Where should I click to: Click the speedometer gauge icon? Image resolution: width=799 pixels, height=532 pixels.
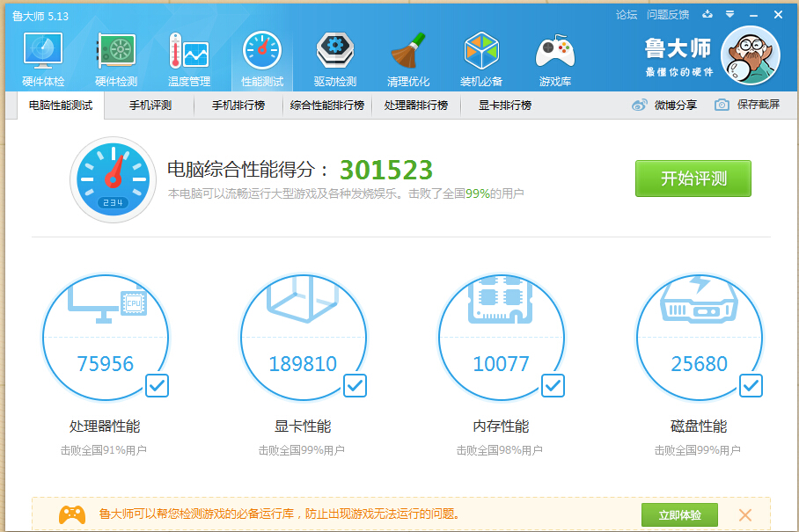114,179
